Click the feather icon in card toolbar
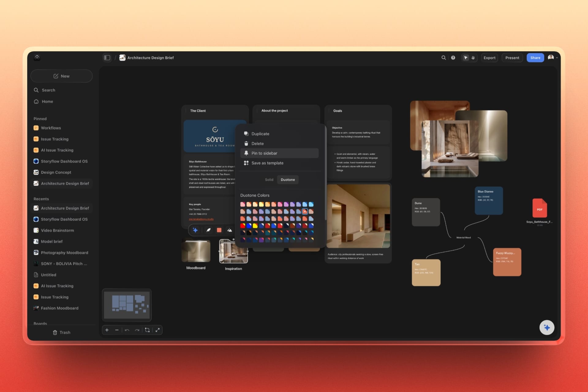The width and height of the screenshot is (588, 392). click(209, 230)
